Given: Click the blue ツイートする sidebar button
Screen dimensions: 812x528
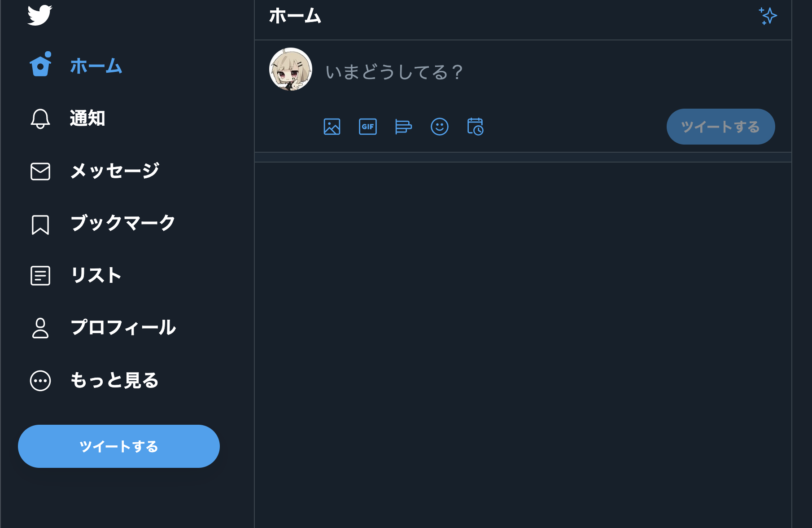Looking at the screenshot, I should pyautogui.click(x=118, y=446).
